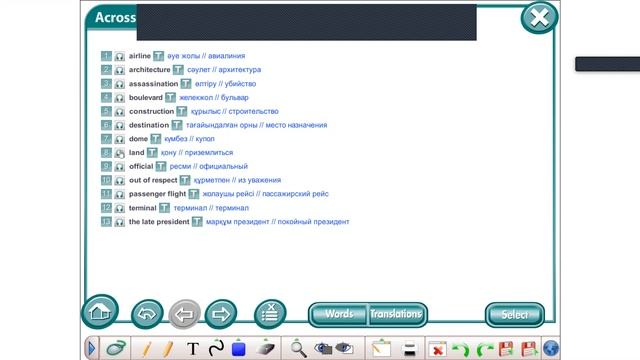
Task: Play audio for airline
Action: click(119, 56)
